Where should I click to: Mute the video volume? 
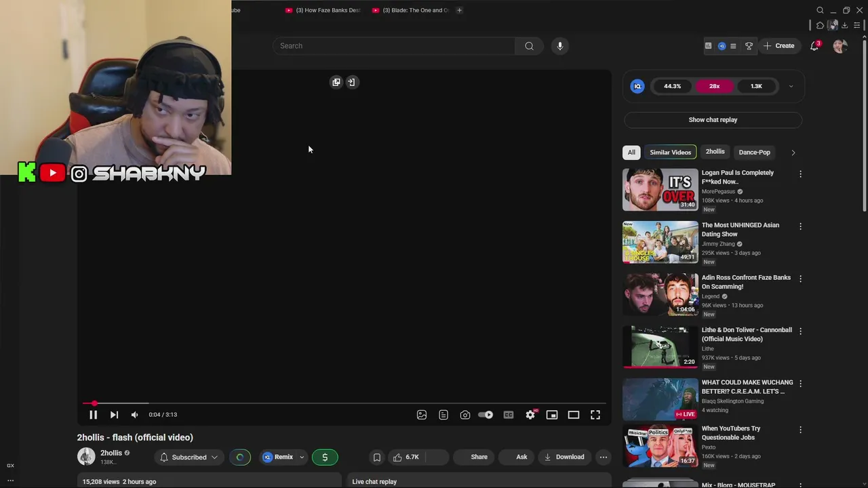134,415
